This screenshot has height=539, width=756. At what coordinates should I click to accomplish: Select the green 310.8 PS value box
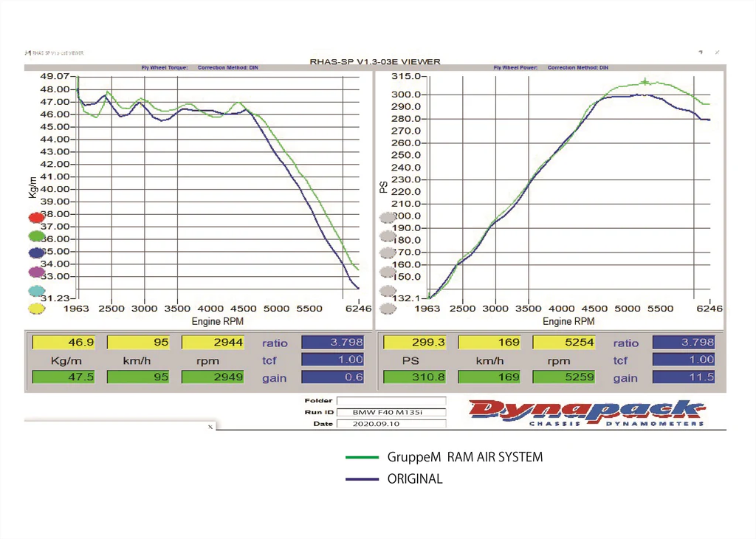pos(416,377)
